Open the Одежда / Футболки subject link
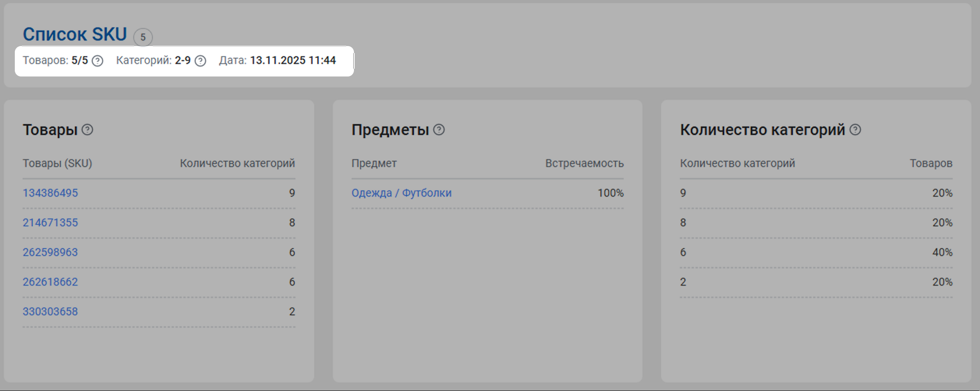The height and width of the screenshot is (391, 980). tap(402, 193)
